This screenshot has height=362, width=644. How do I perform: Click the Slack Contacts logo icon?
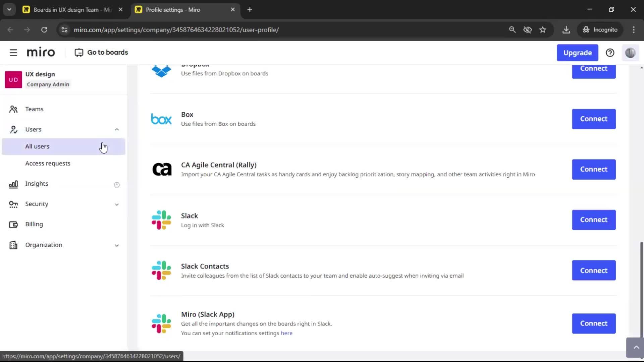(x=161, y=270)
